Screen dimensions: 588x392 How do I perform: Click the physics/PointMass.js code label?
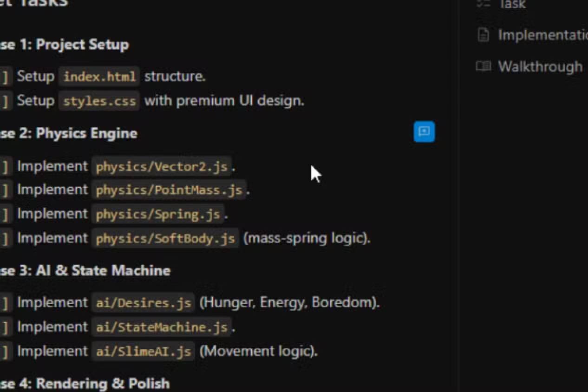pos(169,190)
